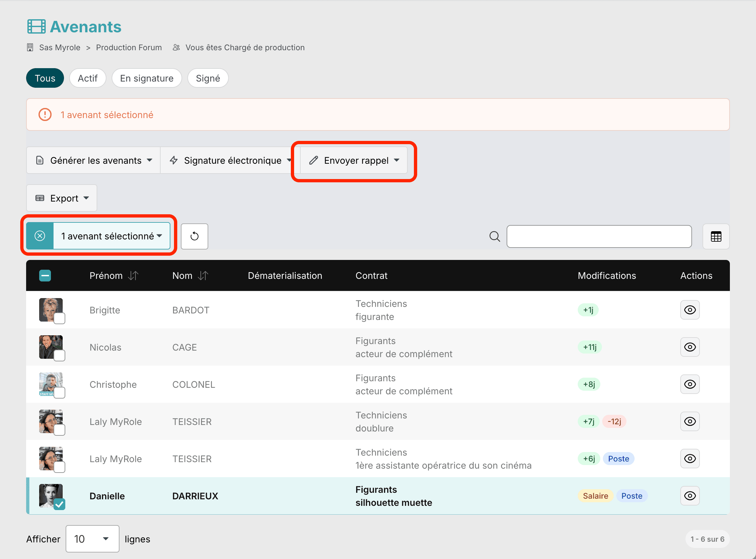Open Signature électronique dropdown
Screen dimensions: 756x559
tap(230, 160)
